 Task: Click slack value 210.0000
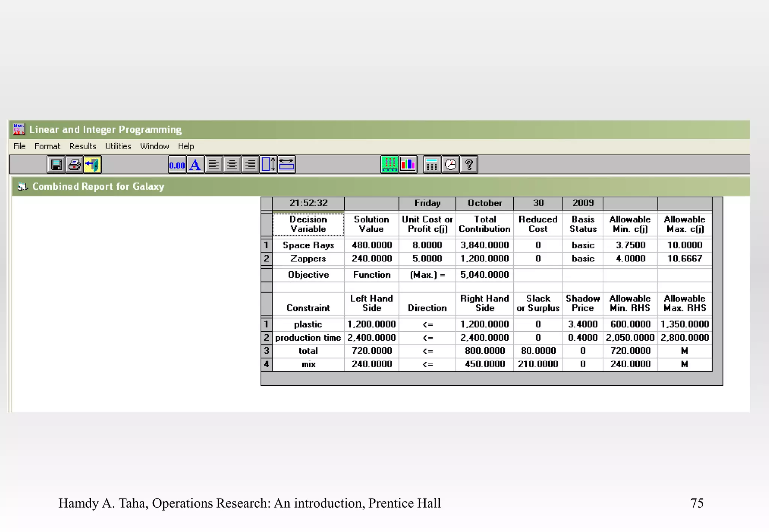pos(538,364)
